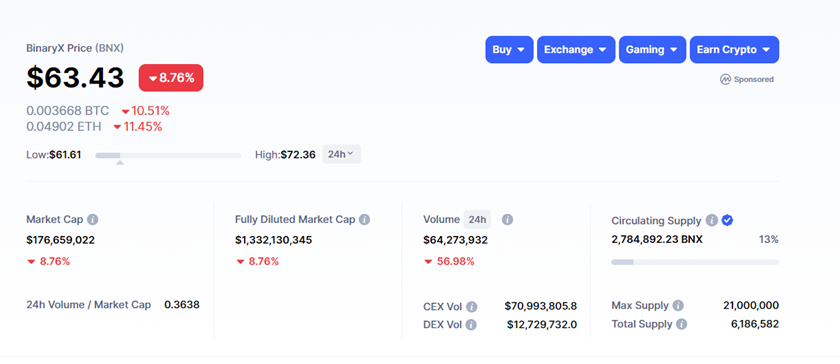Click the Max Supply info icon

click(678, 306)
